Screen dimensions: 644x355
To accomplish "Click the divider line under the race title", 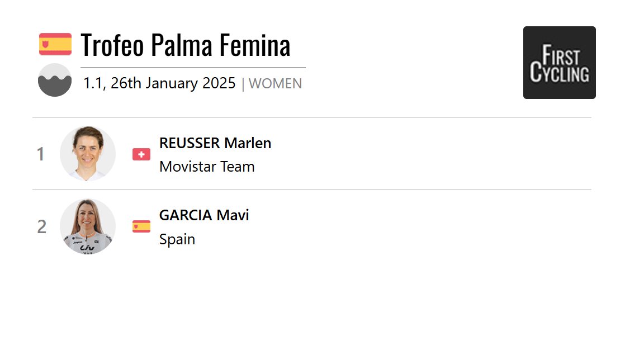I will (193, 68).
